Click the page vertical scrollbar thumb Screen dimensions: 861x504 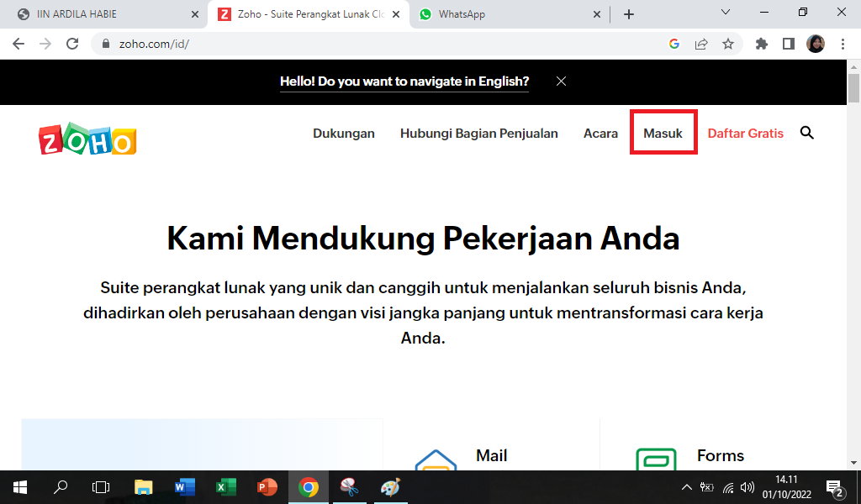click(853, 87)
